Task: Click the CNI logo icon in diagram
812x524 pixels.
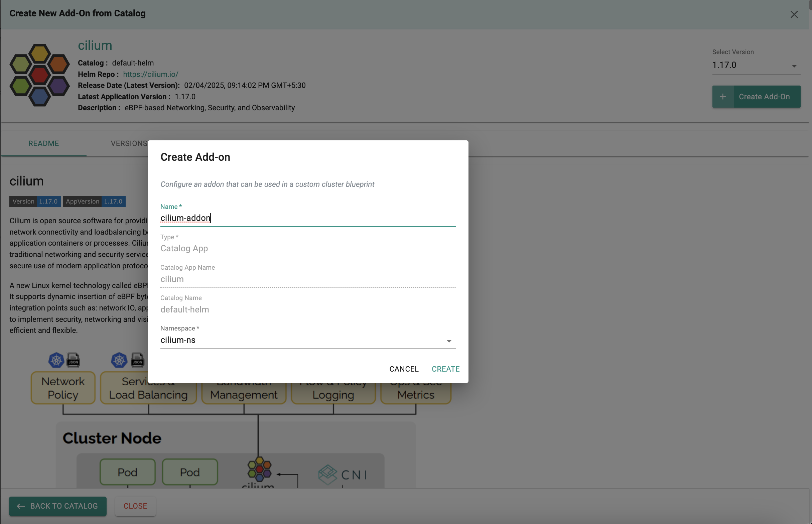Action: click(x=327, y=474)
